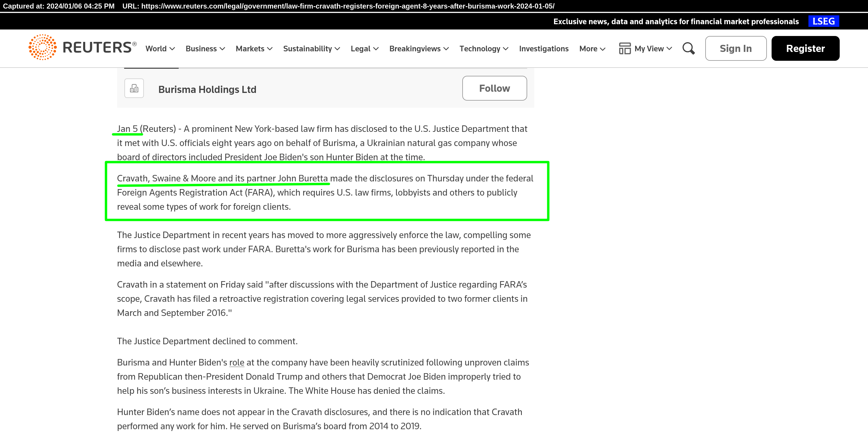The image size is (868, 436).
Task: Click the LSEG badge
Action: [x=823, y=21]
